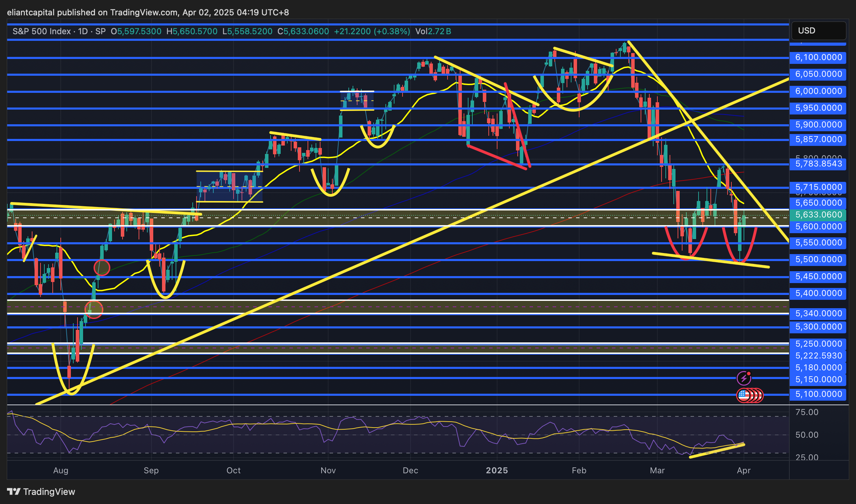The image size is (856, 504).
Task: Click the S&P 500 Index symbol title
Action: pyautogui.click(x=42, y=31)
